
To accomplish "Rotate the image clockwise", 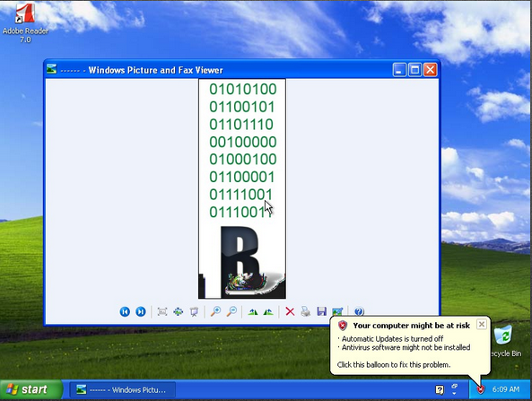I will tap(252, 311).
